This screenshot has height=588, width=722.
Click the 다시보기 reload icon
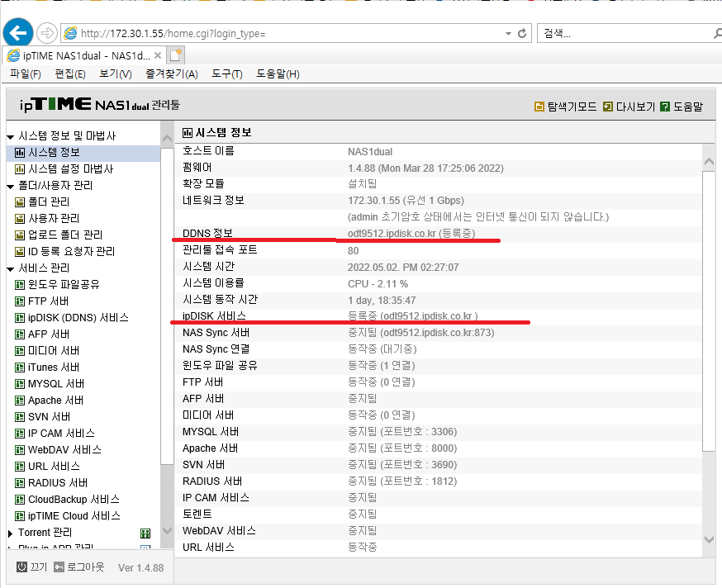[608, 107]
